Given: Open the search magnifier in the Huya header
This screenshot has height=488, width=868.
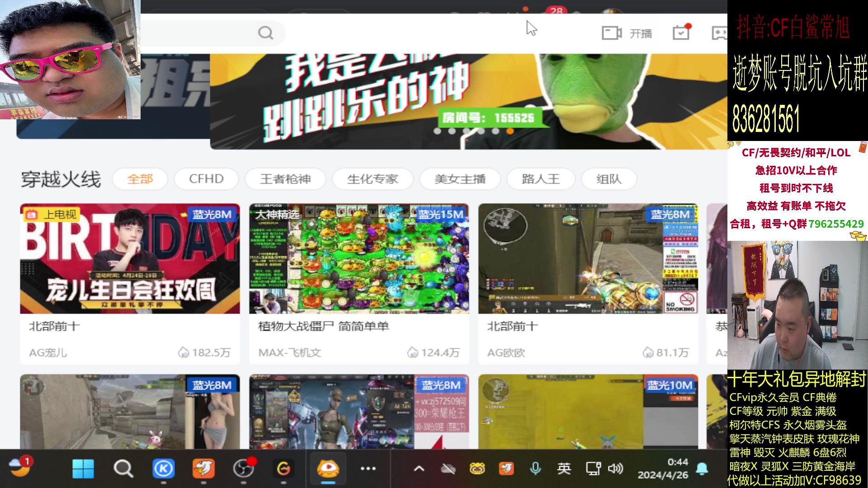Looking at the screenshot, I should click(266, 32).
